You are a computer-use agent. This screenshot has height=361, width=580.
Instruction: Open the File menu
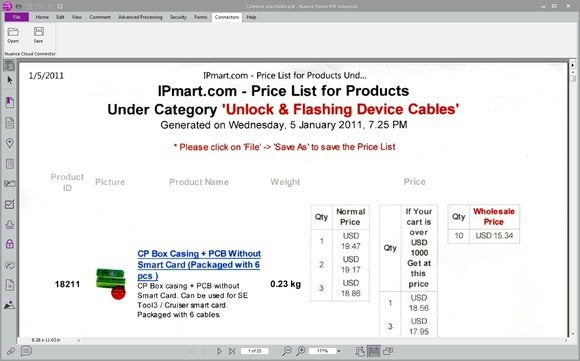coord(17,17)
